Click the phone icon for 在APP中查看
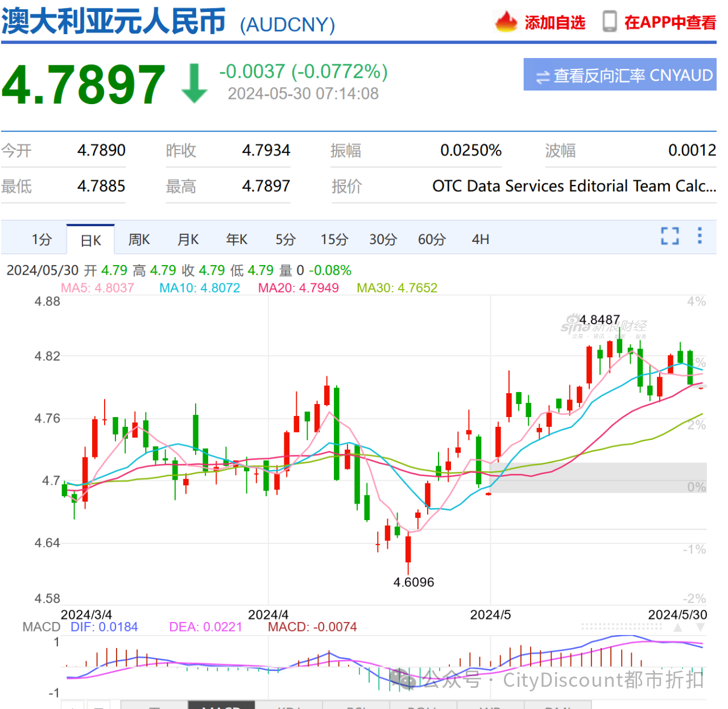The height and width of the screenshot is (709, 728). [x=609, y=22]
